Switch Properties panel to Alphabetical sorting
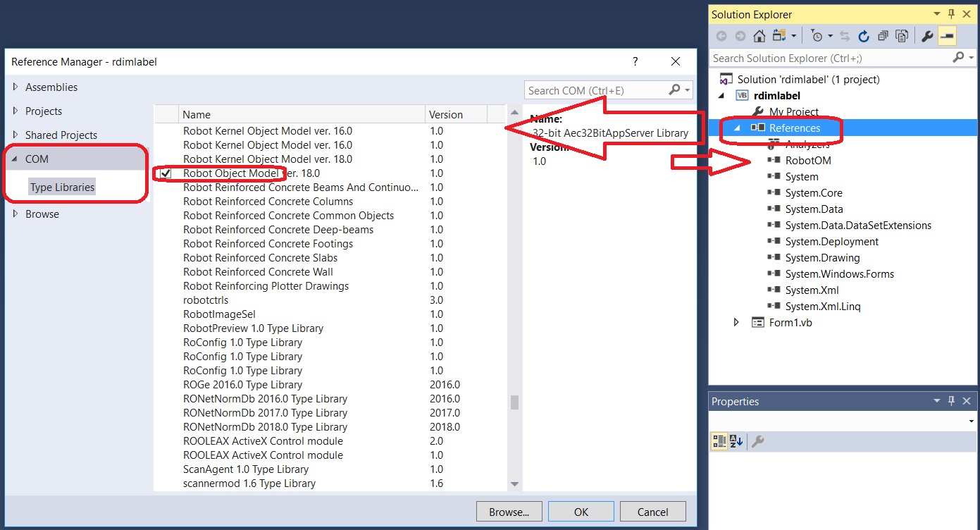The width and height of the screenshot is (980, 530). click(x=735, y=440)
